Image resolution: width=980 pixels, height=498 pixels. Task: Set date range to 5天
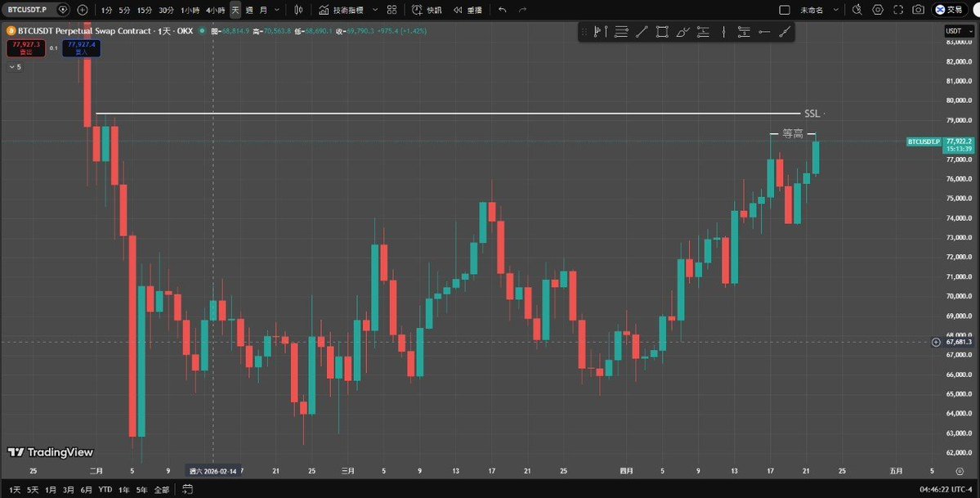pos(34,490)
